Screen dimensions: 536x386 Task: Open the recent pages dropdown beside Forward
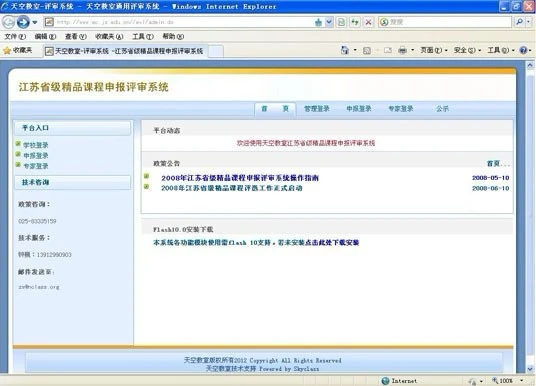coord(35,23)
